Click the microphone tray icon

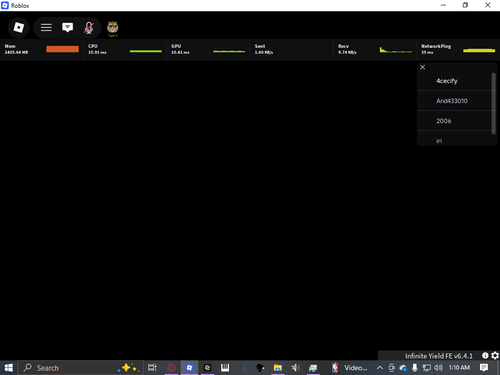(415, 368)
